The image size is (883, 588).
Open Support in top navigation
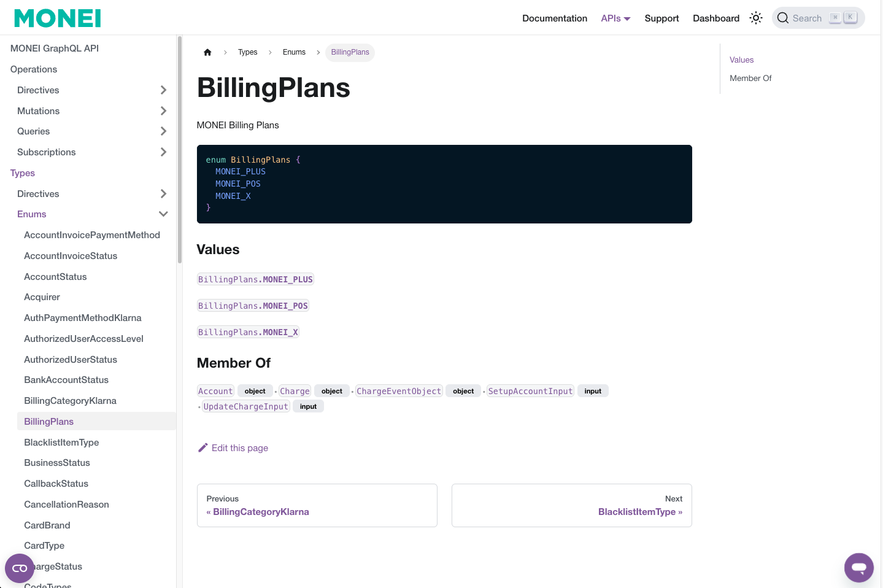coord(661,18)
